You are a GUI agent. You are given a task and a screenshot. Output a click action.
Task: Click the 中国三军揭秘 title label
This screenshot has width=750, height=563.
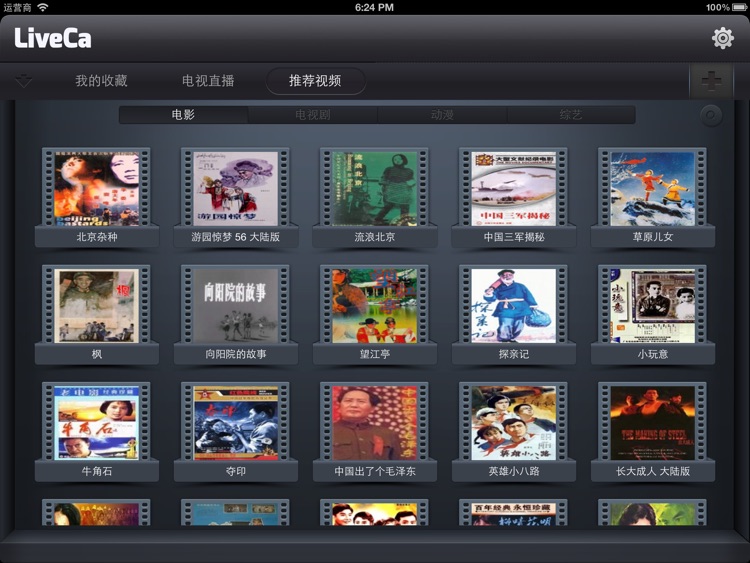(x=514, y=237)
